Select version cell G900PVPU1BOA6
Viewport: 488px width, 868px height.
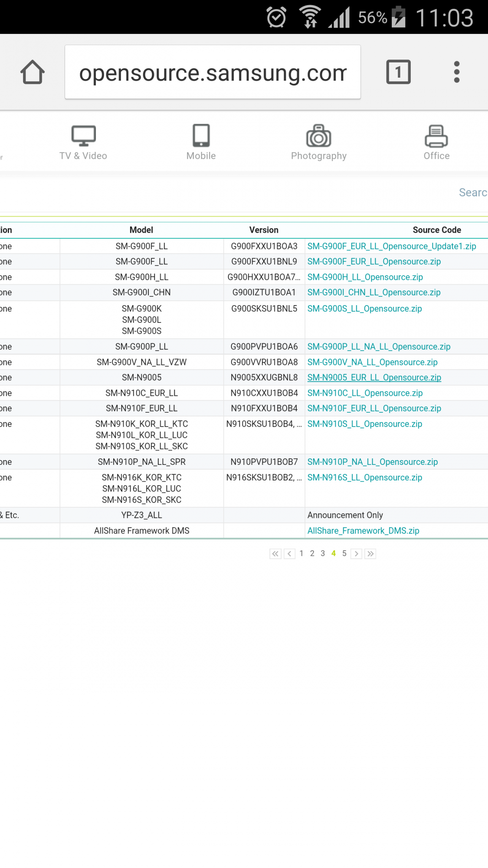point(264,347)
